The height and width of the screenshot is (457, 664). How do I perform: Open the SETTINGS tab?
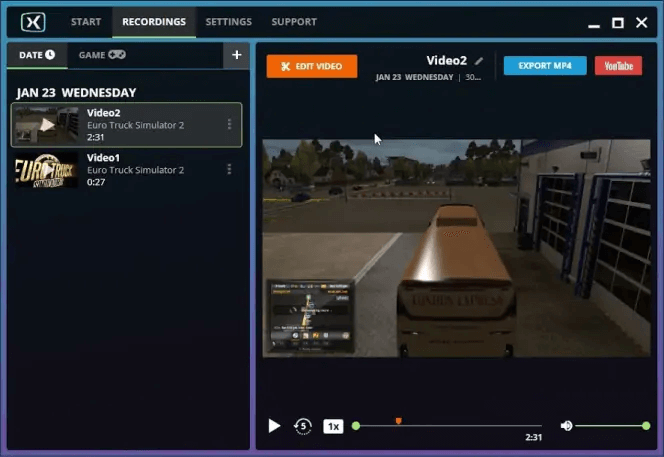(x=229, y=22)
